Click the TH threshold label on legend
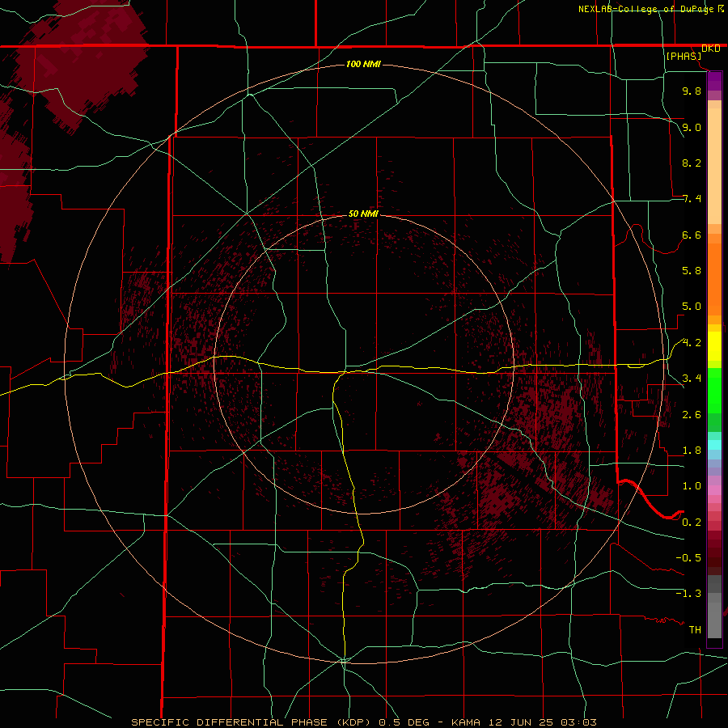Image resolution: width=728 pixels, height=728 pixels. 695,630
